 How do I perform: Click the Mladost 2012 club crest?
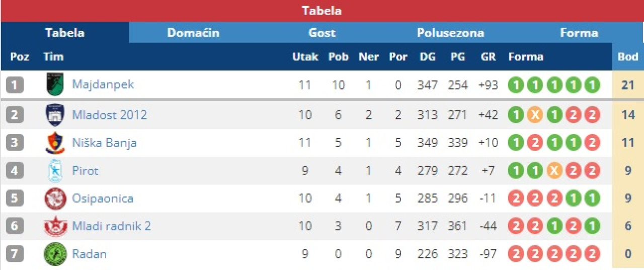(55, 115)
